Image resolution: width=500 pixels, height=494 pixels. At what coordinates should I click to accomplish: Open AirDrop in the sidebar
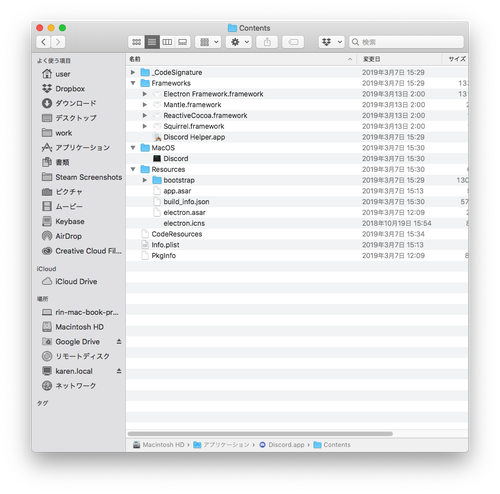tap(68, 236)
